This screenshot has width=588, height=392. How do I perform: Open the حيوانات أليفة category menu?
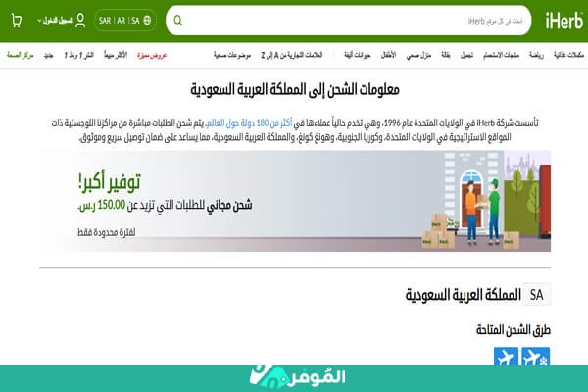pyautogui.click(x=358, y=55)
